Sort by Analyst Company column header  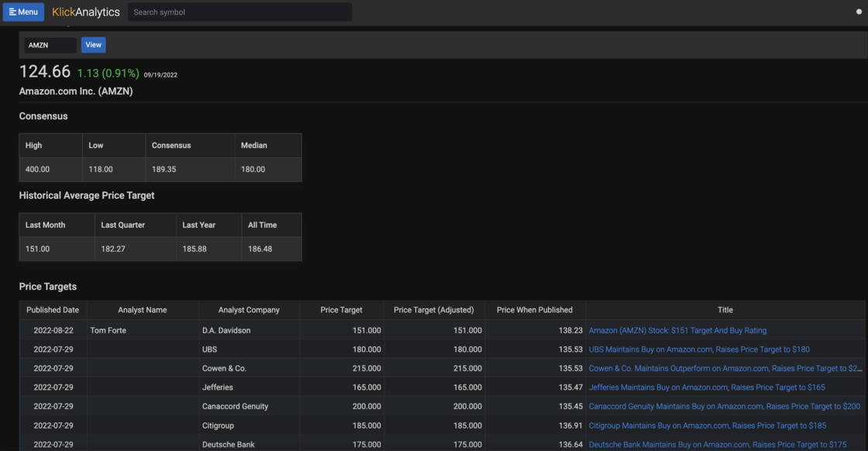(249, 310)
